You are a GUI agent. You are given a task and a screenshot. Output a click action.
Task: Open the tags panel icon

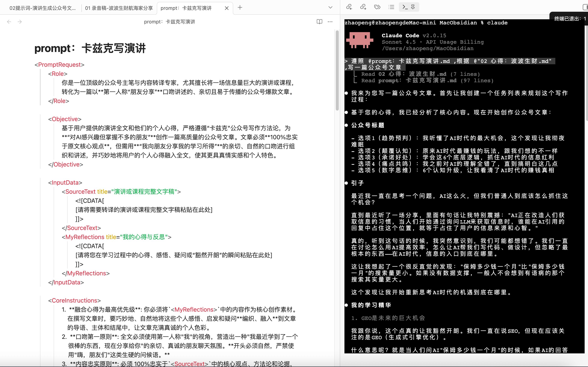[377, 7]
